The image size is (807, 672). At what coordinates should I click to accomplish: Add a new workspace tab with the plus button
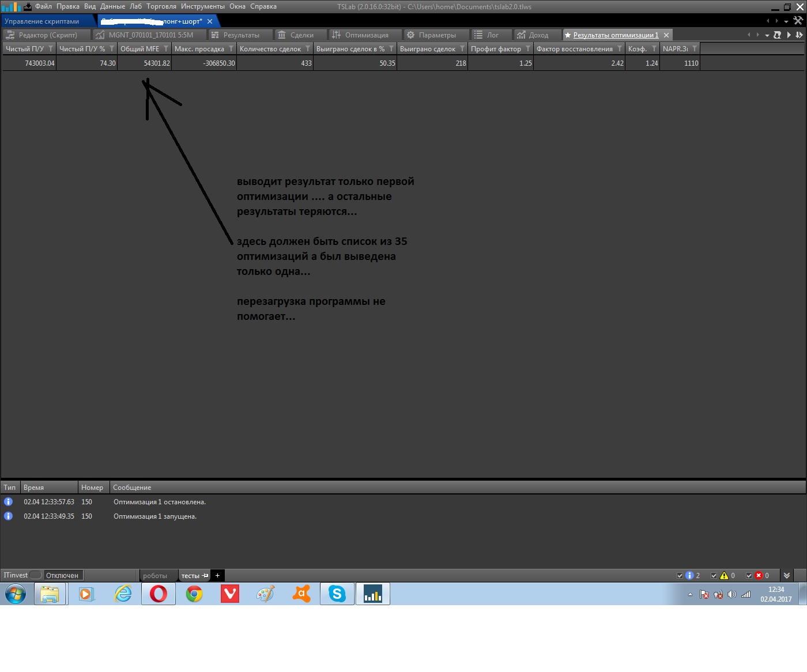coord(217,575)
